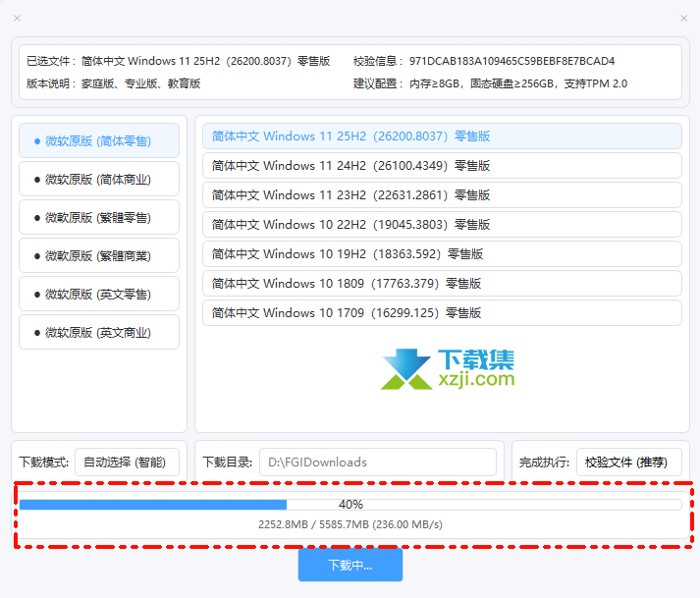Screen dimensions: 700x598
Task: Choose 简体中文 Windows 11 24H2 (26100.4349) 零售版
Action: 442,166
